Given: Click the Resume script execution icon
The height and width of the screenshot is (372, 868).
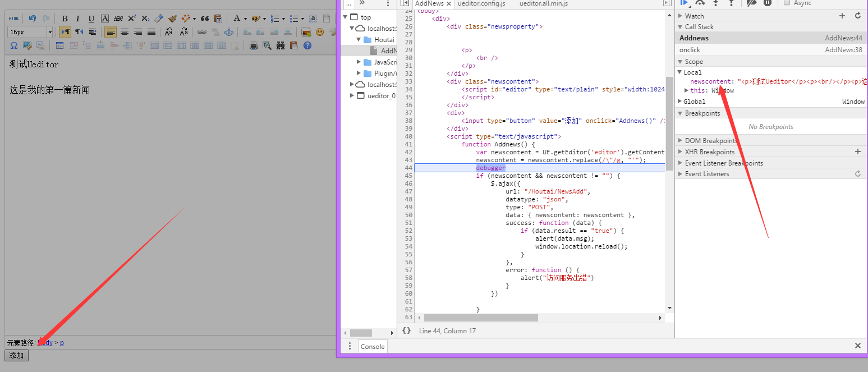Looking at the screenshot, I should pos(685,3).
